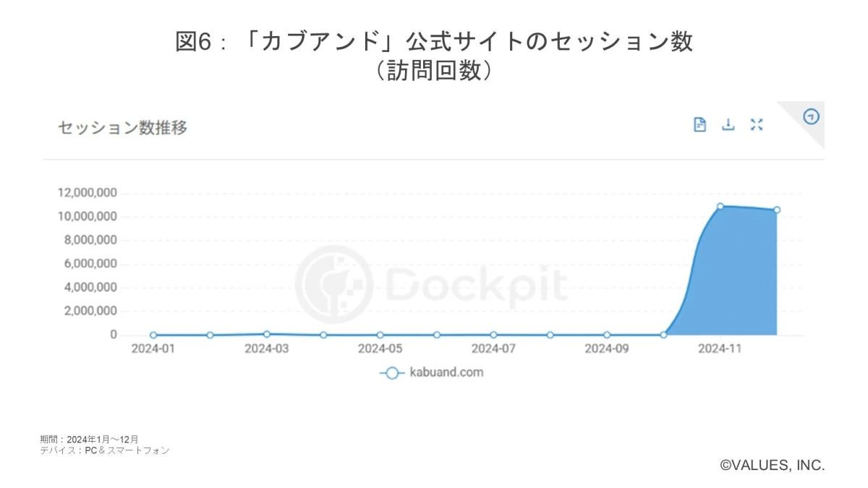
Task: Click the circular arrow icon in the corner
Action: tap(810, 114)
